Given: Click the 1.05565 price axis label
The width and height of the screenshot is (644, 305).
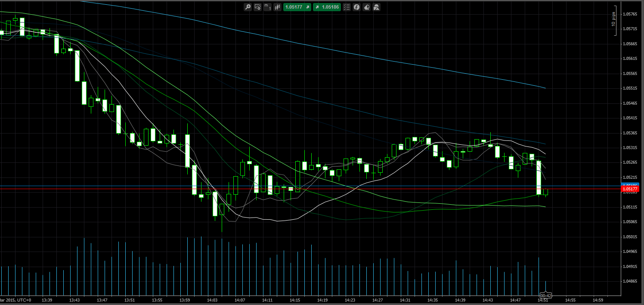Looking at the screenshot, I should point(630,74).
